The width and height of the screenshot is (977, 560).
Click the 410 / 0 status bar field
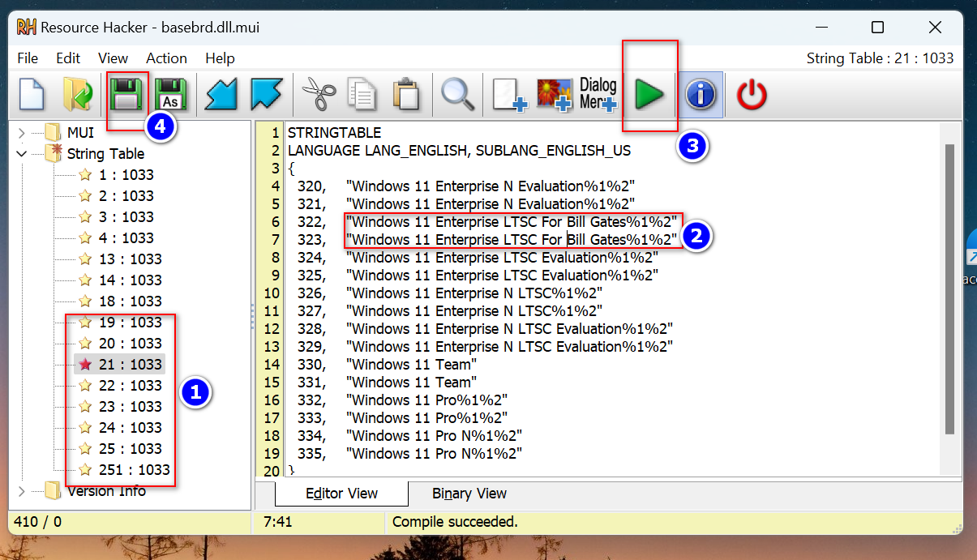point(37,522)
